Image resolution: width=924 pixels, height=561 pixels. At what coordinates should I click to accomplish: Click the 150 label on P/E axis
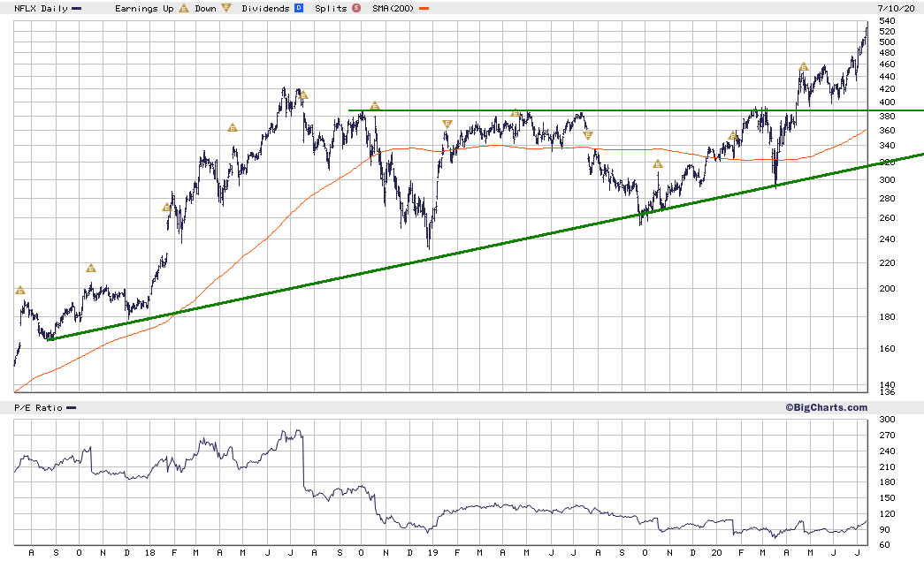click(x=886, y=497)
